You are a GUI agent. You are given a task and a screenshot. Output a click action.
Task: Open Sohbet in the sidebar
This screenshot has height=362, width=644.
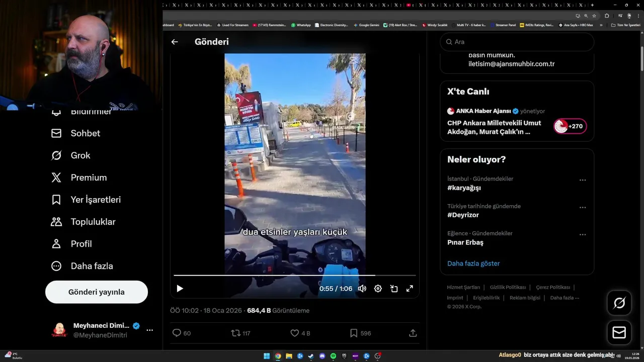(x=75, y=133)
